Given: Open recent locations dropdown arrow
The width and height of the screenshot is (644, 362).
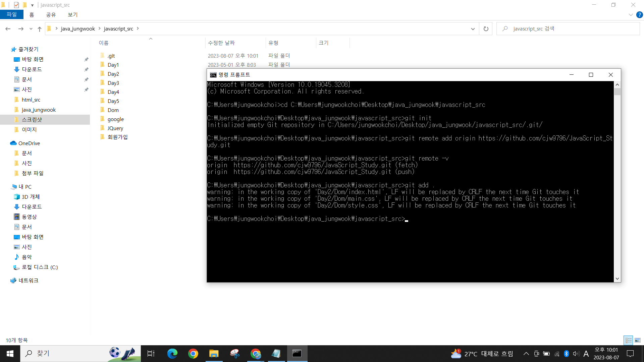Looking at the screenshot, I should point(31,29).
